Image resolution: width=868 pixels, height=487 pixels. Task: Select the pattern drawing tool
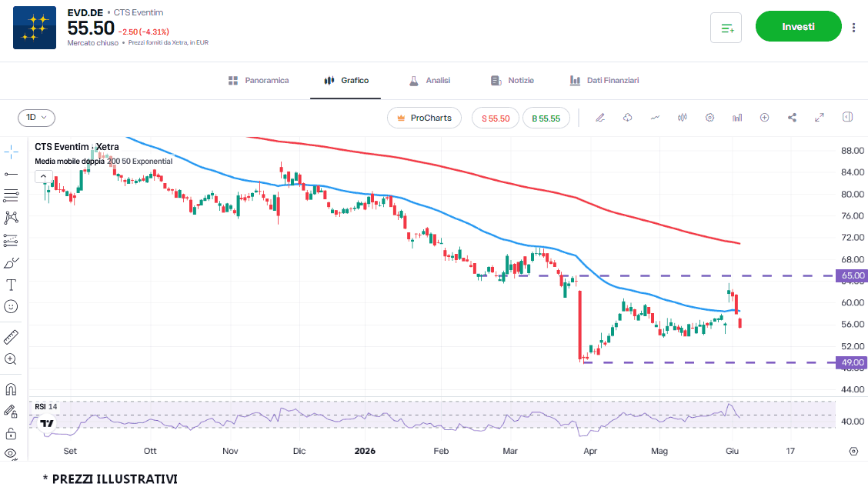click(x=11, y=218)
